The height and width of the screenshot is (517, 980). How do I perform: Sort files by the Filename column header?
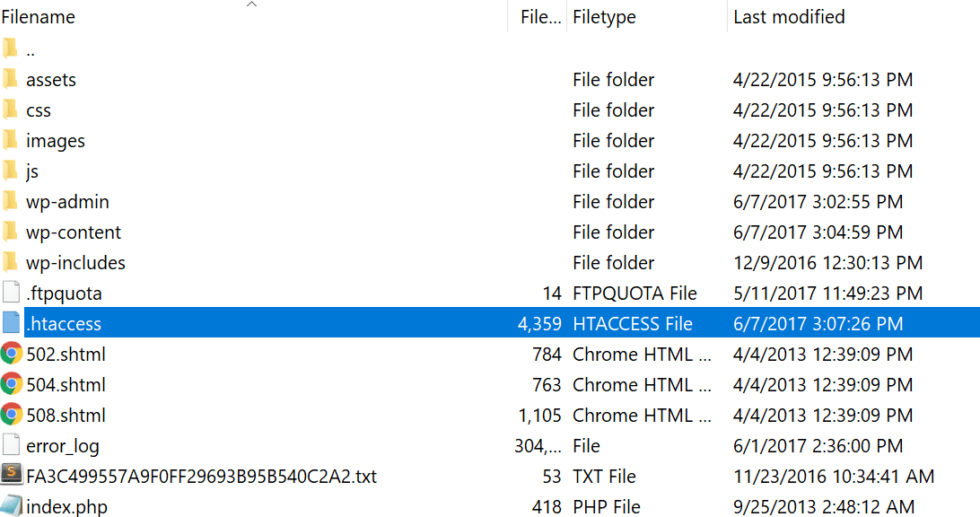[x=39, y=16]
